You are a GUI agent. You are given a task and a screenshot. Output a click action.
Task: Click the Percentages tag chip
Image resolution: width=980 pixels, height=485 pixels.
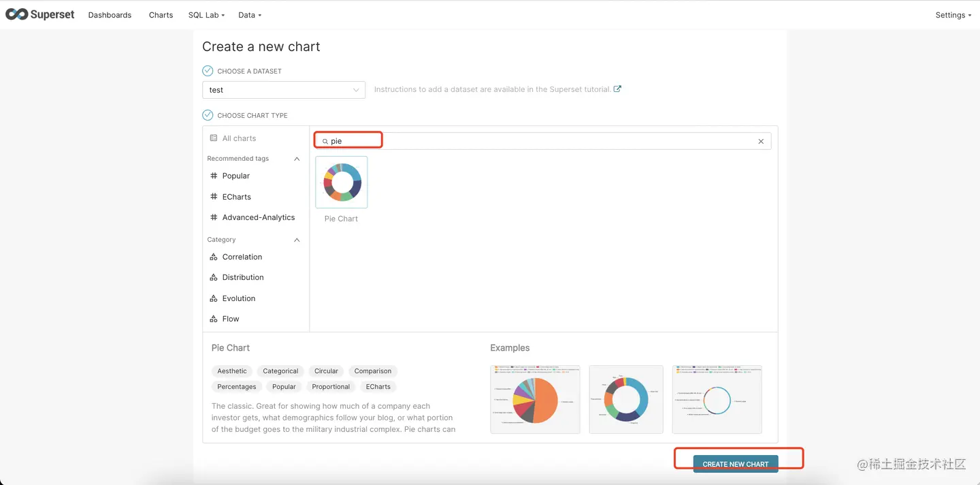[x=237, y=387]
